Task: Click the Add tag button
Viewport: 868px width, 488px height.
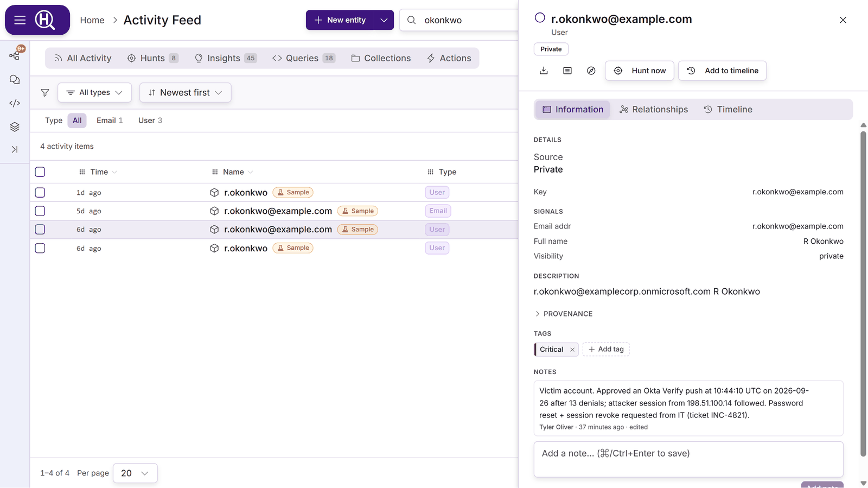Action: [x=606, y=350]
